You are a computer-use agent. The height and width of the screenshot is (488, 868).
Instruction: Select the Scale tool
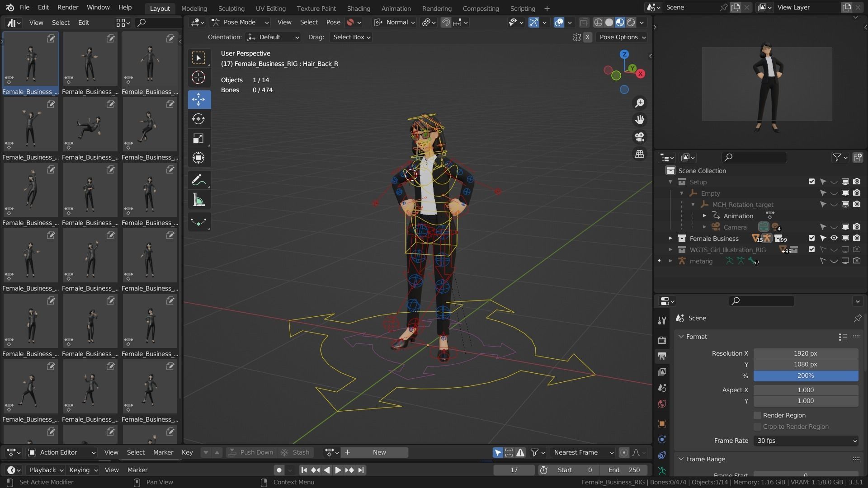(x=198, y=139)
